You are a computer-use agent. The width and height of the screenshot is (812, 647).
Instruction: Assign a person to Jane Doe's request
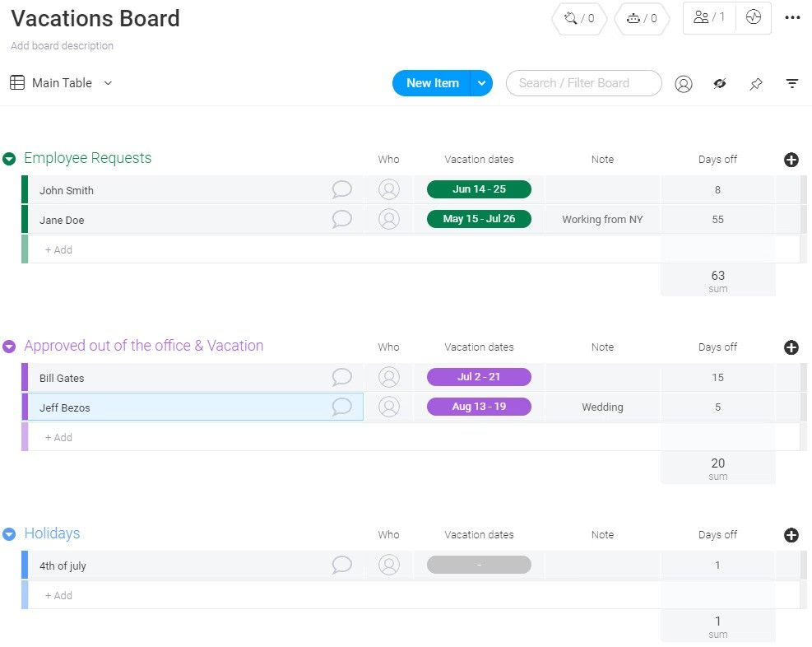point(387,219)
